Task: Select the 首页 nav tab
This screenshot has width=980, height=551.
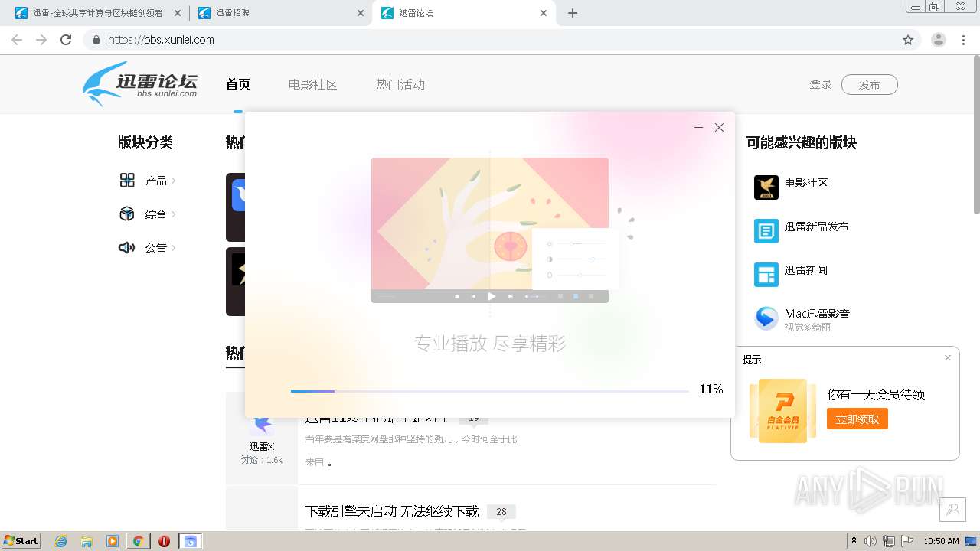Action: (238, 85)
